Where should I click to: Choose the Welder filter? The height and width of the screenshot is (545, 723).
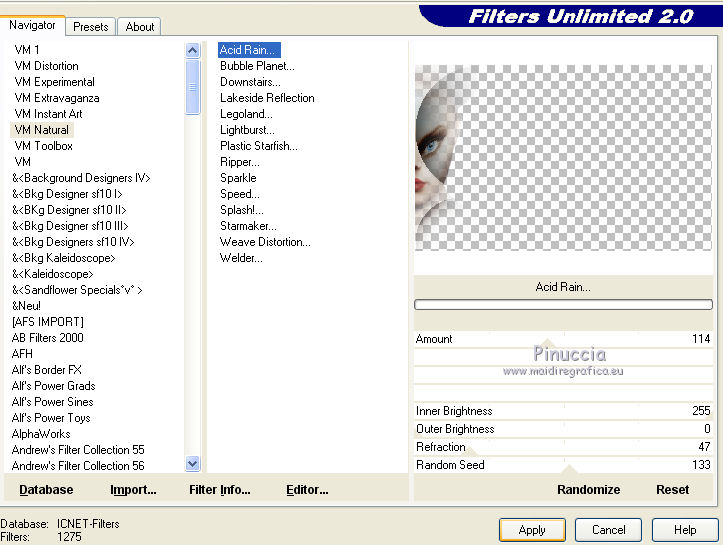(x=241, y=258)
